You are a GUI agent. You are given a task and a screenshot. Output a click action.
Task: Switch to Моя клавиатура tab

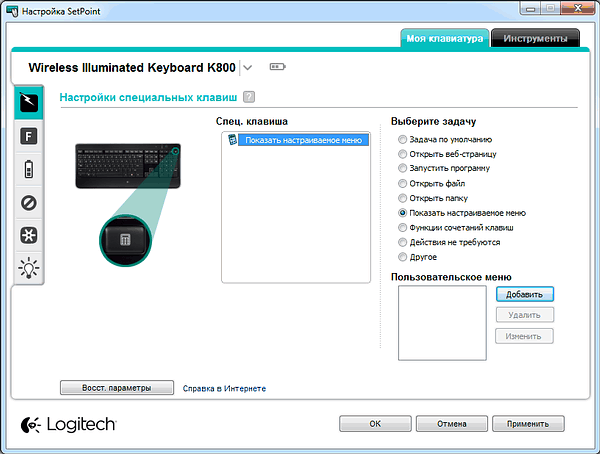coord(445,39)
